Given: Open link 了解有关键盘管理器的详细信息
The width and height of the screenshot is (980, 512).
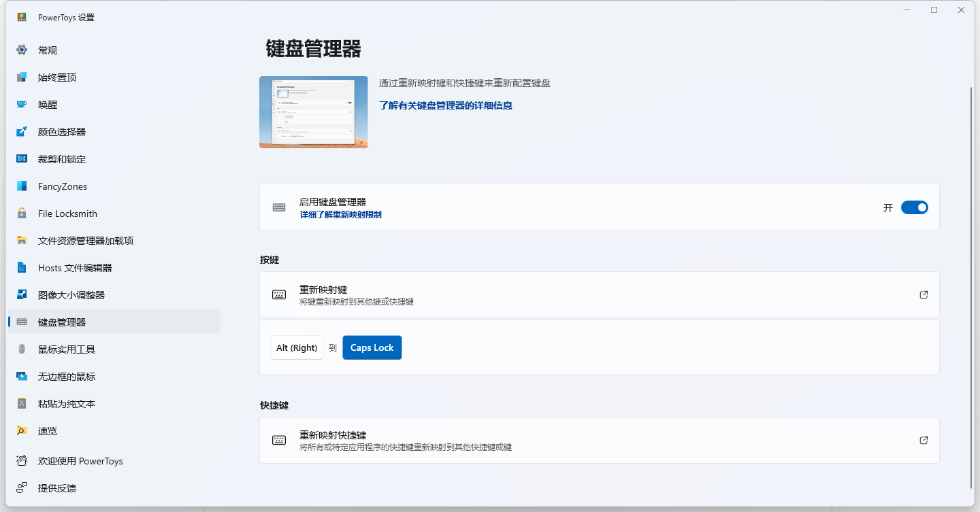Looking at the screenshot, I should [446, 105].
